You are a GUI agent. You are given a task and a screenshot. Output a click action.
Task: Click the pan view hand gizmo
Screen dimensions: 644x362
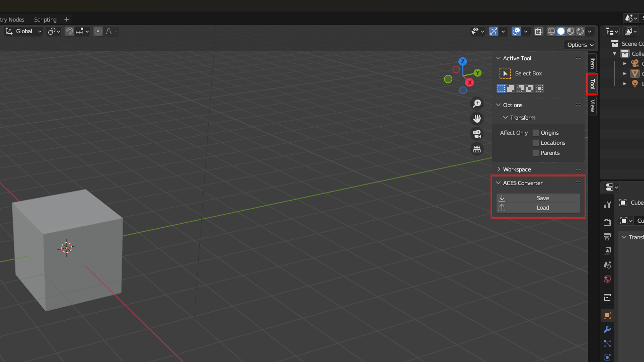pyautogui.click(x=476, y=119)
